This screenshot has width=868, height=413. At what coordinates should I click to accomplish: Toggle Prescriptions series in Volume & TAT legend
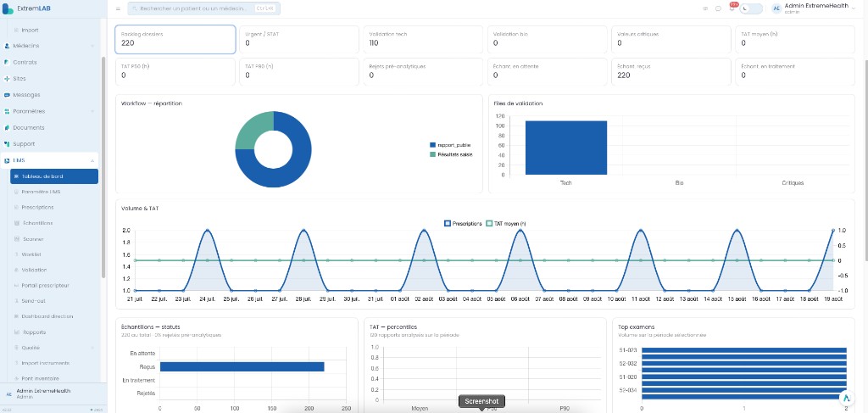(x=463, y=224)
